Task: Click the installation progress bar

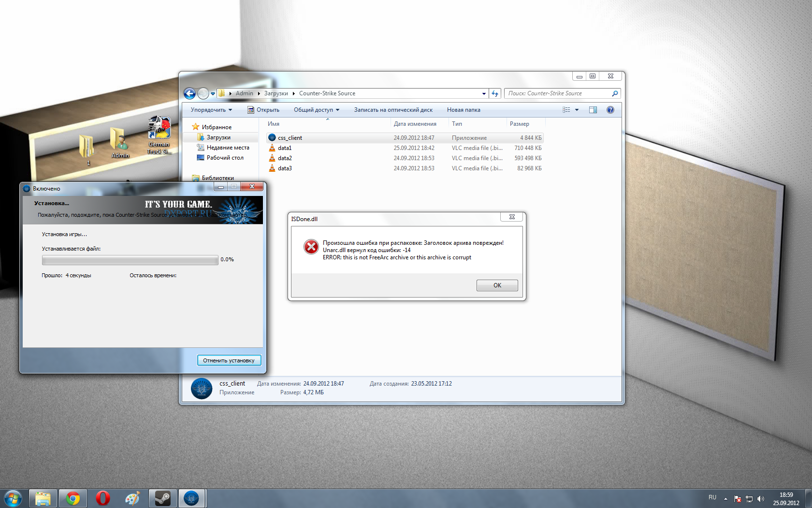Action: 130,260
